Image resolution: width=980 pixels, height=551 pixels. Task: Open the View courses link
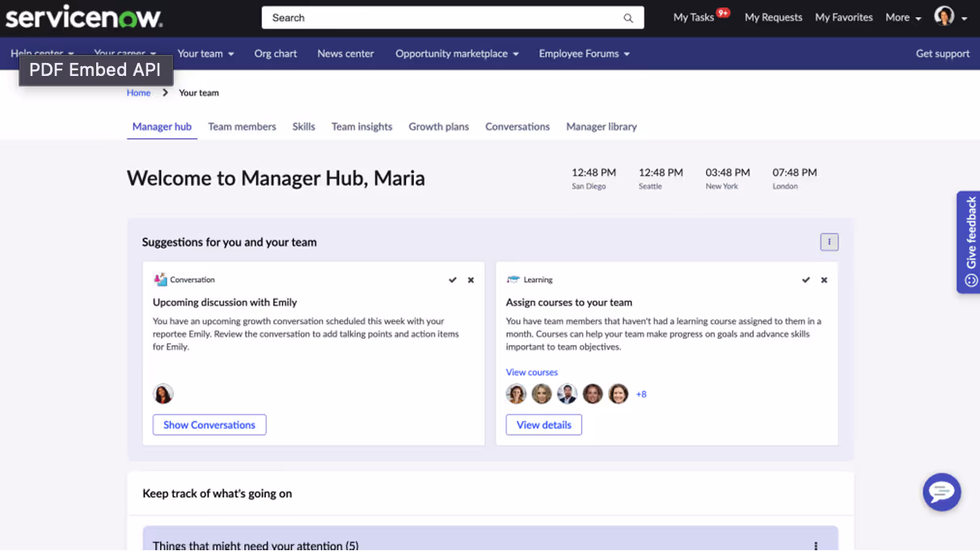pyautogui.click(x=531, y=372)
